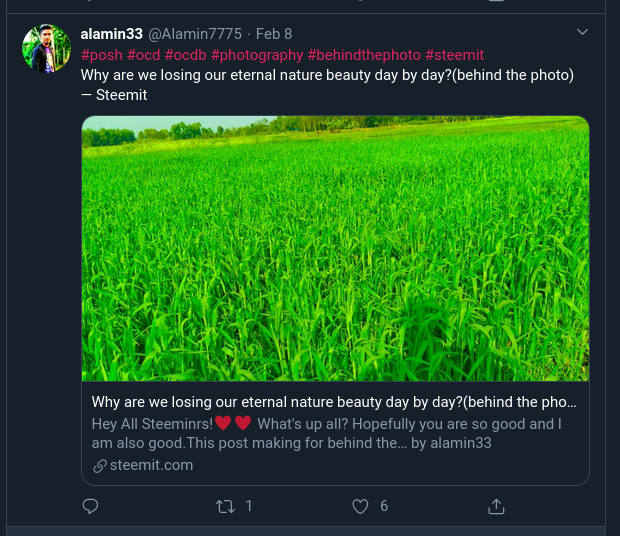Click the alamin33 display name
620x536 pixels.
[x=112, y=34]
